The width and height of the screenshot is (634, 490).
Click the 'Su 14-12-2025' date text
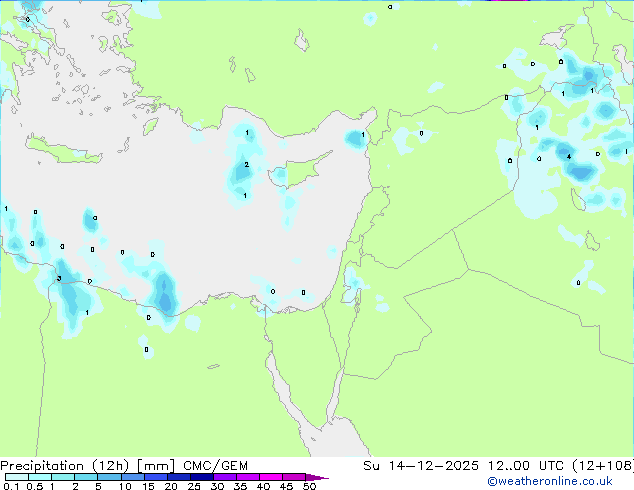[421, 466]
